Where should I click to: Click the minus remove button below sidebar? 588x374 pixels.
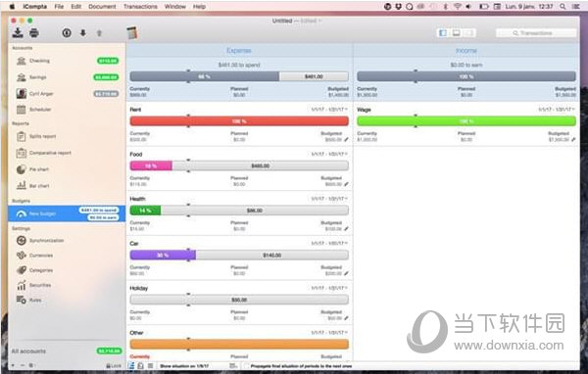[23, 365]
